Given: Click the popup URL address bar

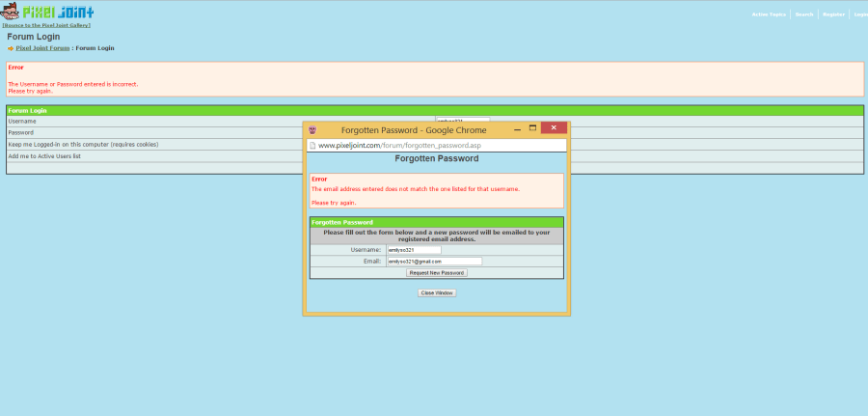Looking at the screenshot, I should tap(439, 145).
